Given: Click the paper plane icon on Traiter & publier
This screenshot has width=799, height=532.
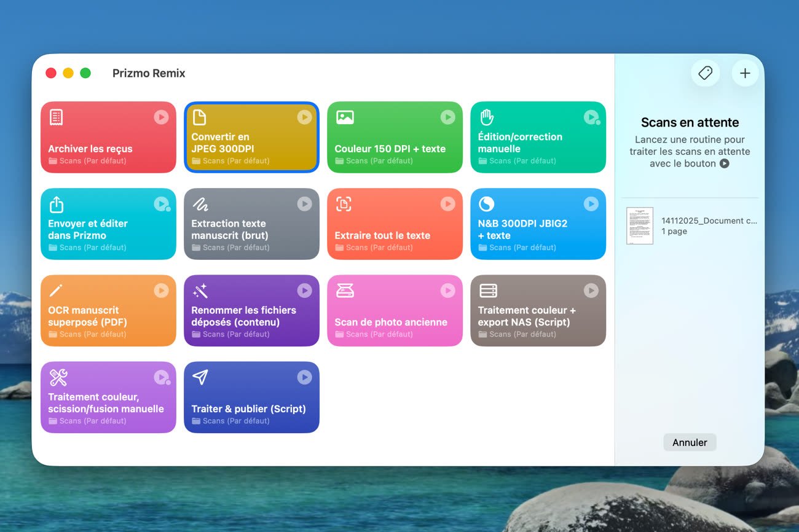Looking at the screenshot, I should (x=200, y=377).
